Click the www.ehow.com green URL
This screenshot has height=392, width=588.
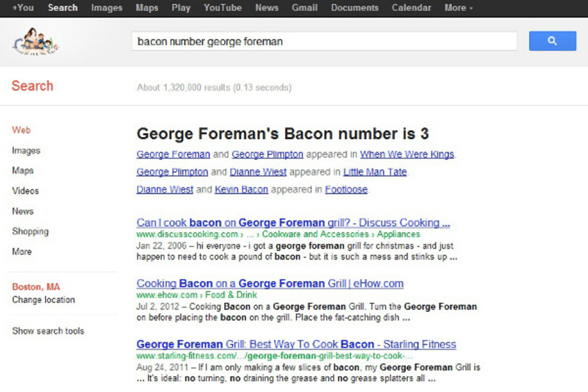(167, 295)
